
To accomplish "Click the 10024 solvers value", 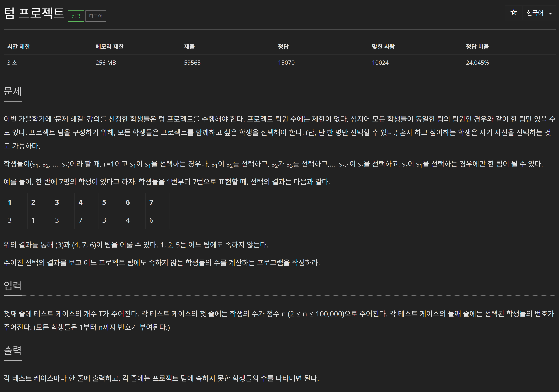I will (x=380, y=63).
